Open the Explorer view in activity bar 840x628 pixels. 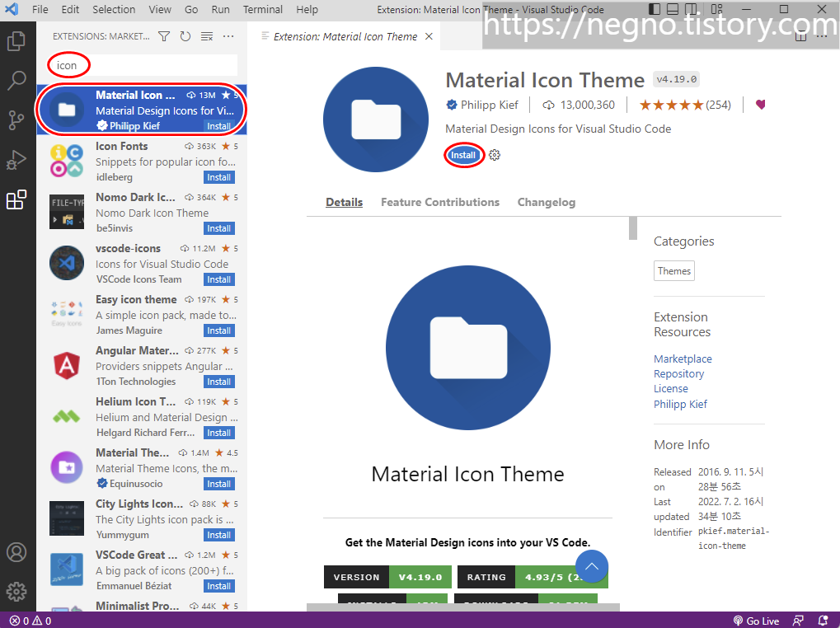click(16, 41)
